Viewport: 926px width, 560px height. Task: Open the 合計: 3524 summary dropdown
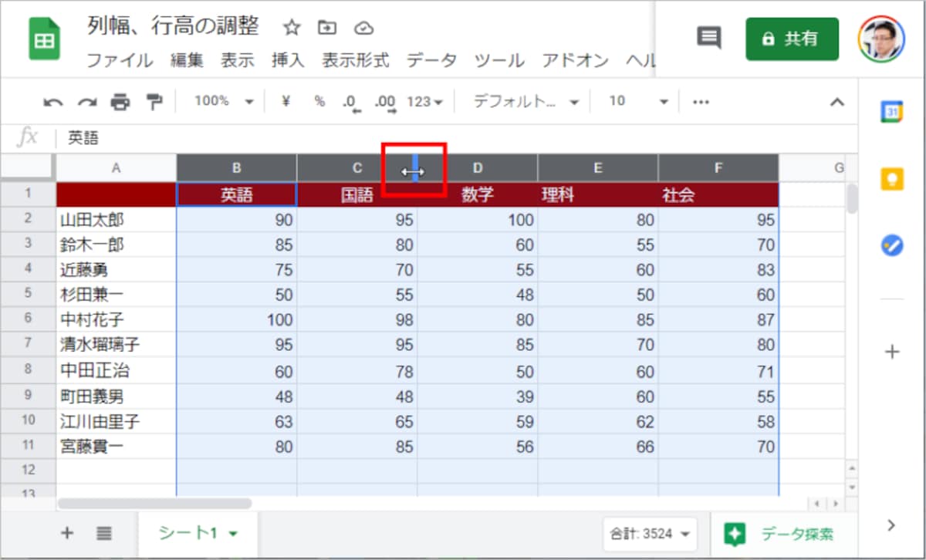click(x=651, y=532)
